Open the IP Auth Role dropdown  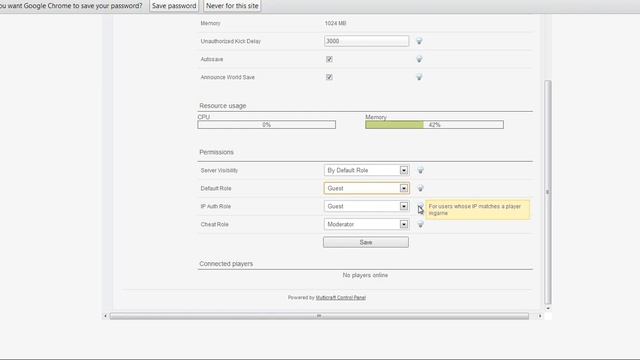[366, 206]
